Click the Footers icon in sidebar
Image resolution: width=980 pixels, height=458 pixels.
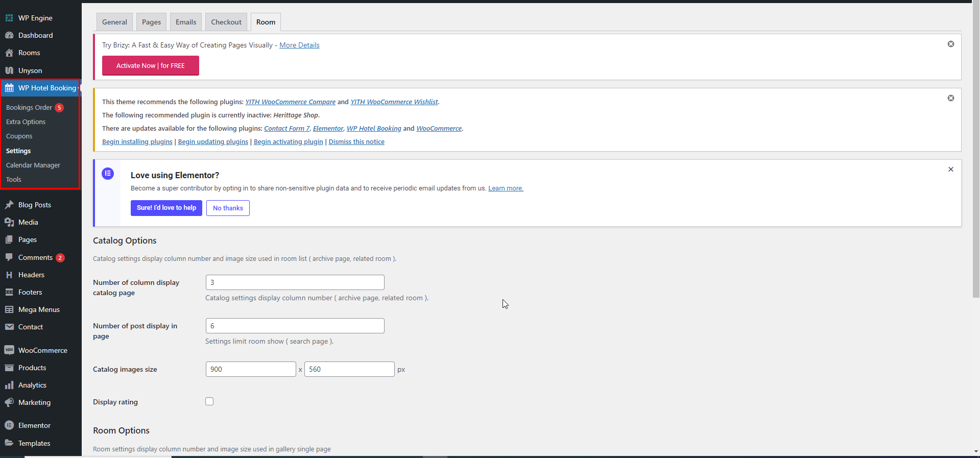tap(9, 292)
